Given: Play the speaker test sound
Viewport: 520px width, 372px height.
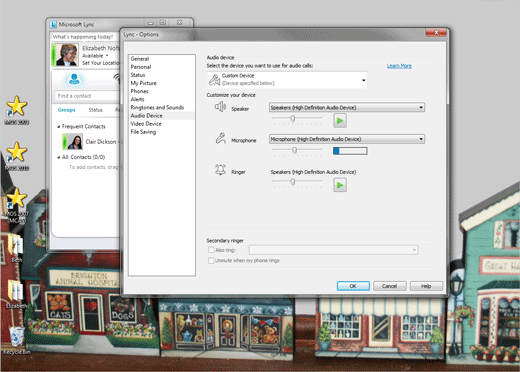Looking at the screenshot, I should [x=340, y=120].
